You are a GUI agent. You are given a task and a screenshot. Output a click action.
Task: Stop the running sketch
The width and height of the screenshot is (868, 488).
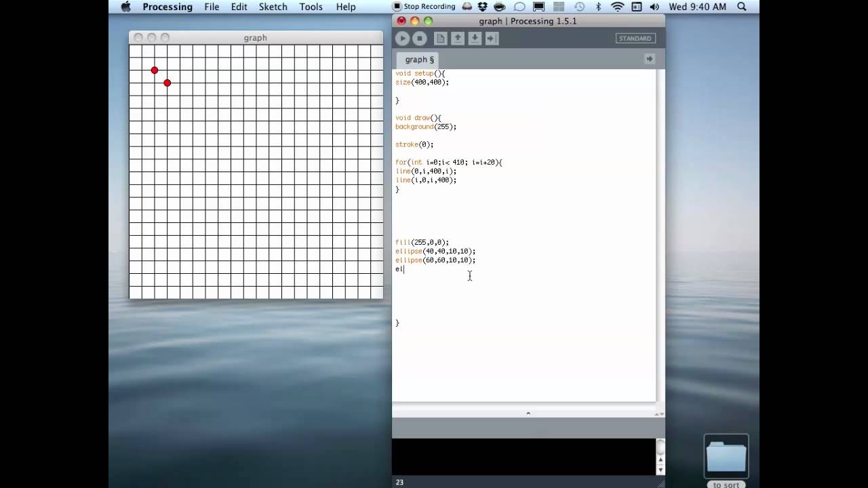tap(420, 39)
